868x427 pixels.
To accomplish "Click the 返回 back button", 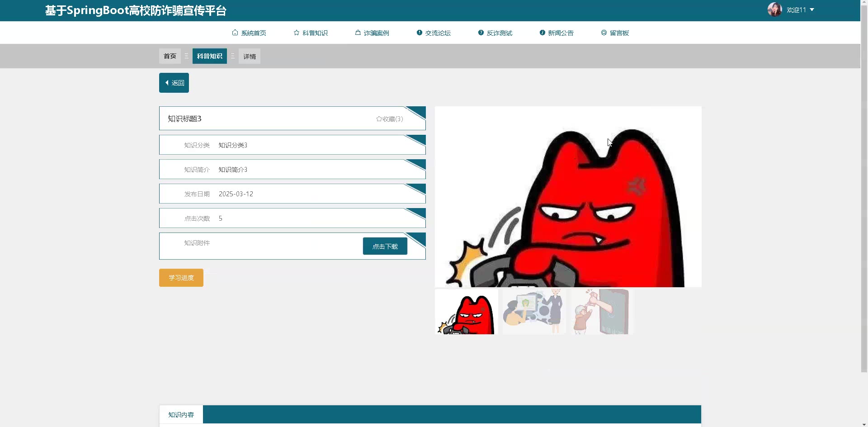I will 174,83.
